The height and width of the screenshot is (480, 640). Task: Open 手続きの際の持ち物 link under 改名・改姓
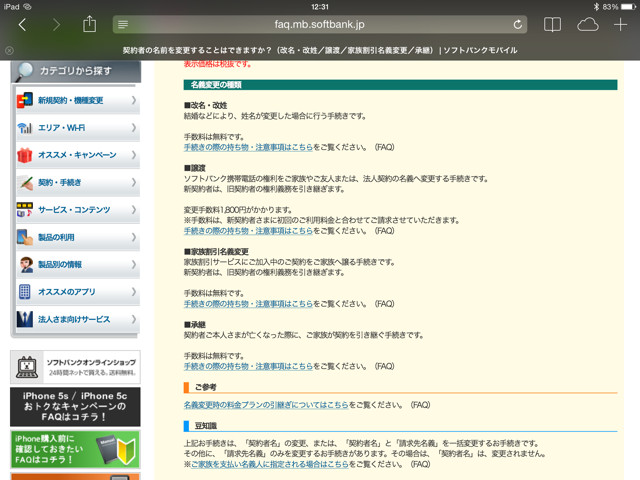pyautogui.click(x=248, y=147)
